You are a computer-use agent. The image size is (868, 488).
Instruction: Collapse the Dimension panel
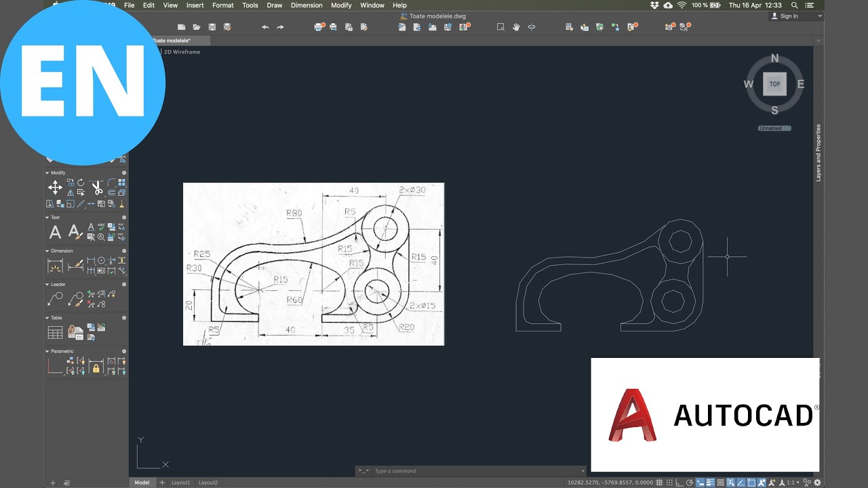(x=47, y=251)
